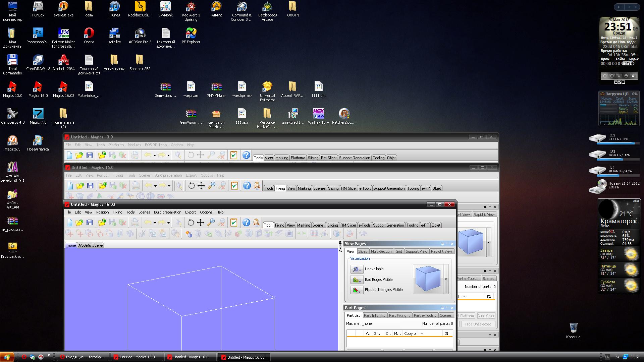The image size is (644, 362).
Task: Click Rotate view icon in Magics 16.03
Action: coord(191,223)
